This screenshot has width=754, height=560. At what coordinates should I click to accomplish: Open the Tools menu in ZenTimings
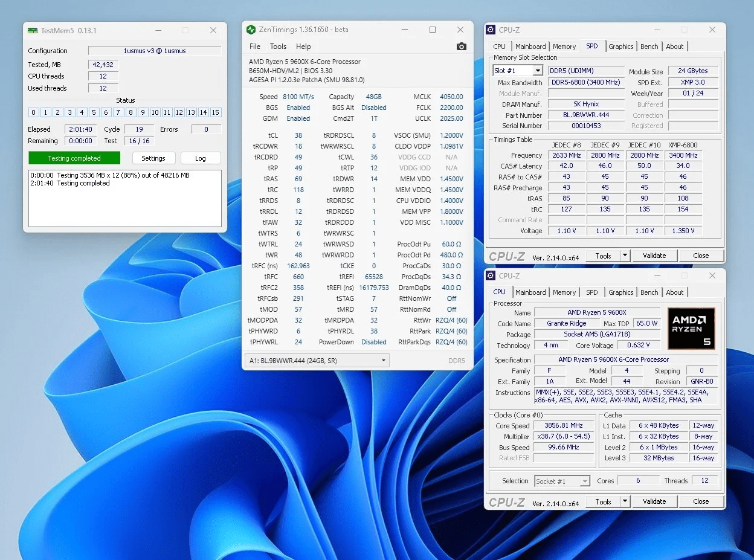(278, 47)
